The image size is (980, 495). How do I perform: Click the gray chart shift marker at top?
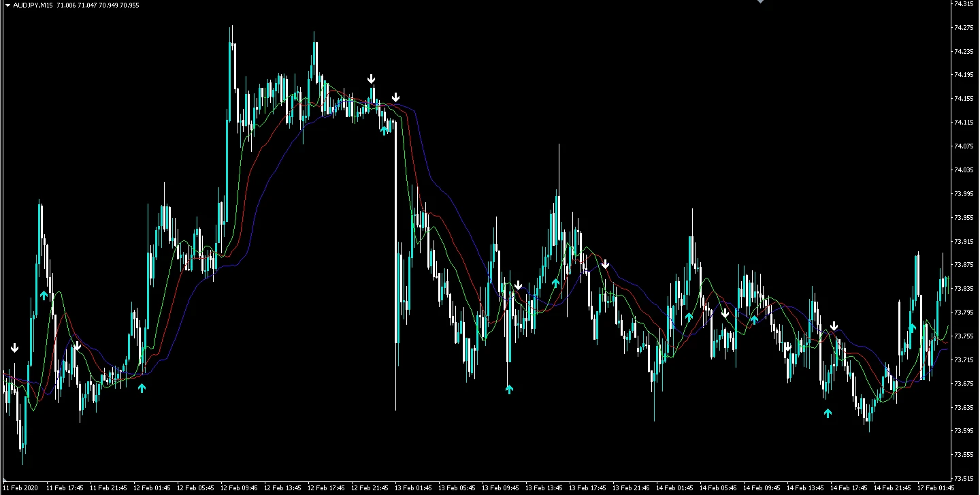[x=760, y=2]
